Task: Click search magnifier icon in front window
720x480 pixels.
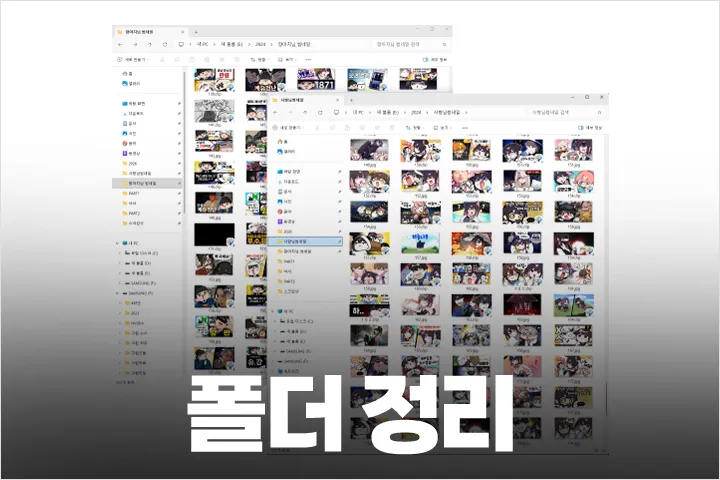Action: [599, 113]
